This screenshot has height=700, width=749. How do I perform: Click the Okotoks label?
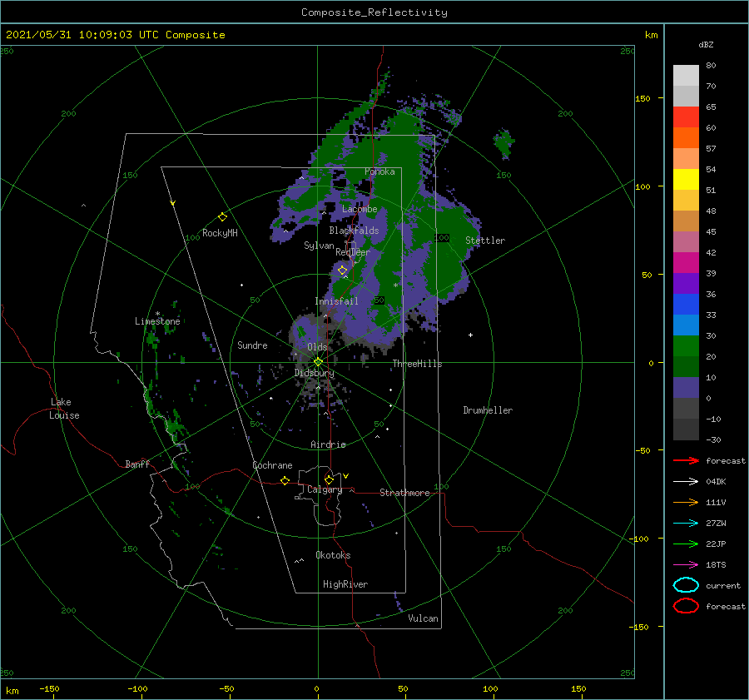334,555
